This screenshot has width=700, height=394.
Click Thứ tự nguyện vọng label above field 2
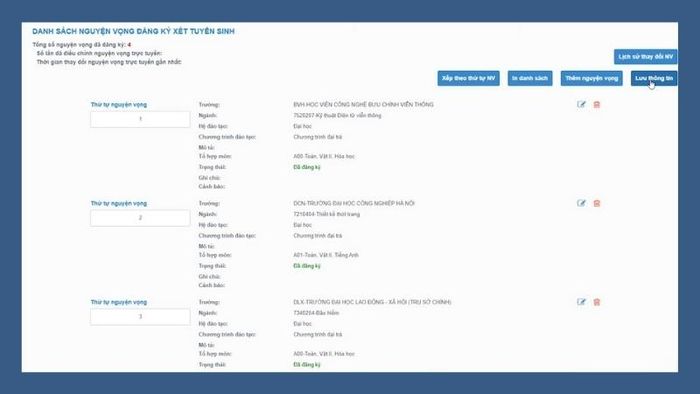119,203
